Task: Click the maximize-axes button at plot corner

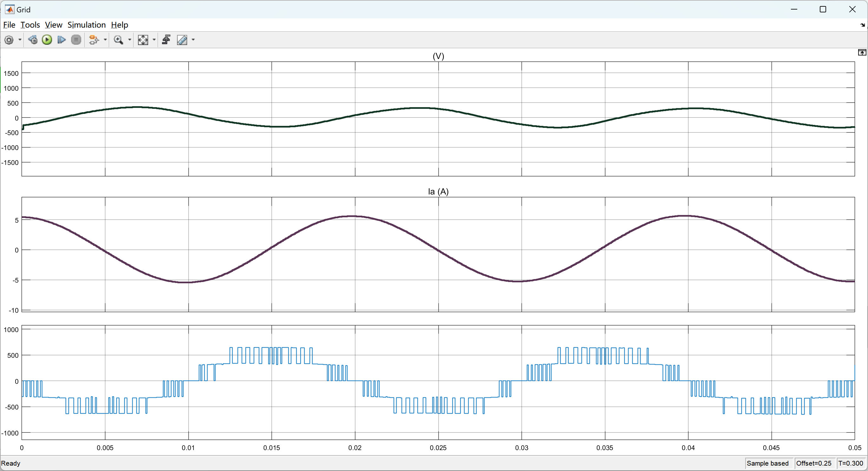Action: click(862, 53)
